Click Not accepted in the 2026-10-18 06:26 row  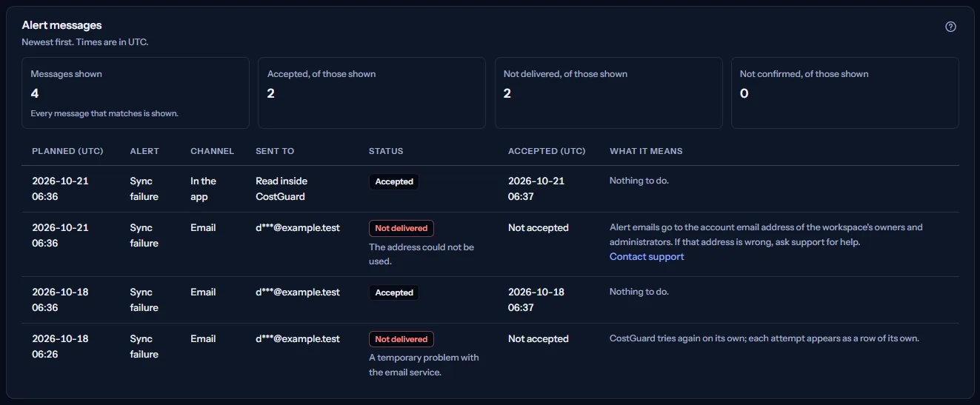[539, 339]
